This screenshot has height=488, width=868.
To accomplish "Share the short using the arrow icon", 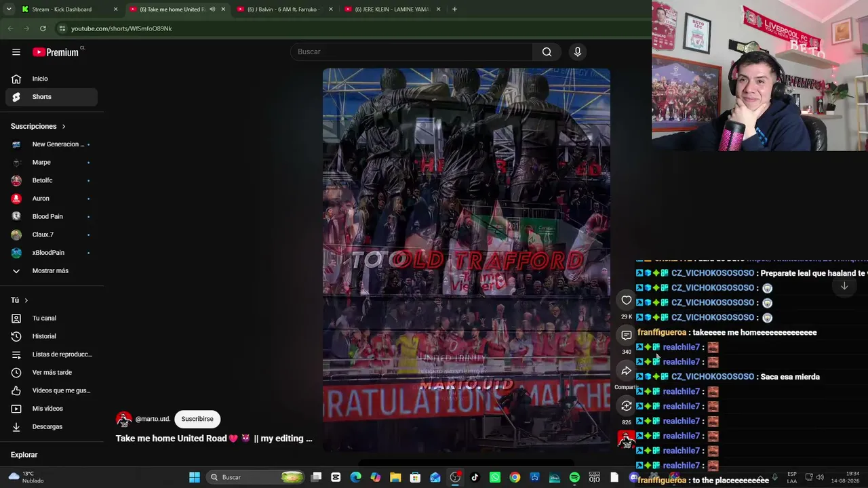I will pos(626,371).
